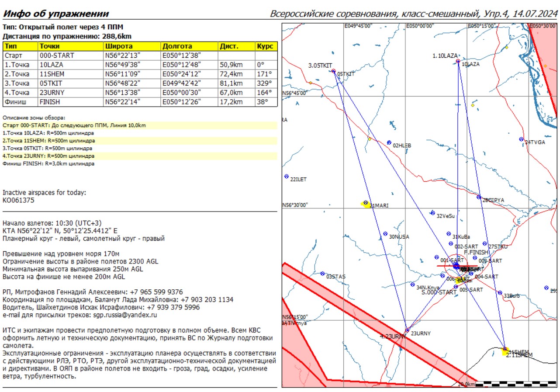
Task: Click the 03STAS waypoint icon
Action: click(x=322, y=274)
